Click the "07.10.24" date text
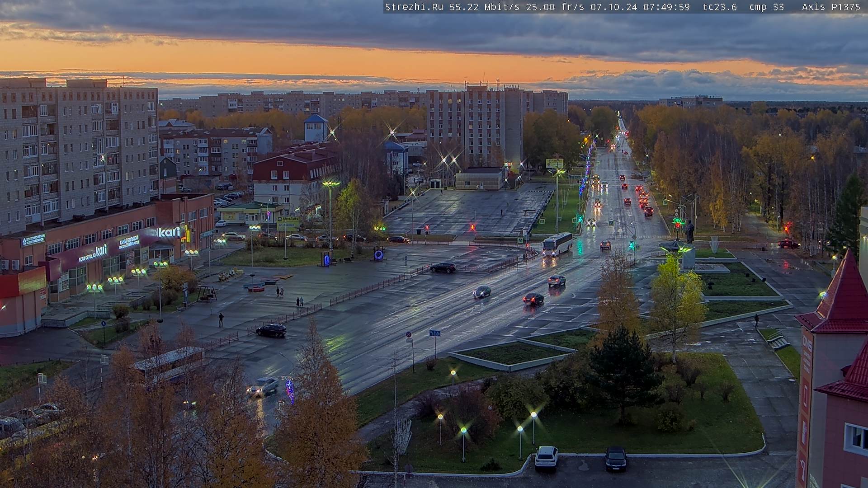This screenshot has width=868, height=488. point(614,7)
